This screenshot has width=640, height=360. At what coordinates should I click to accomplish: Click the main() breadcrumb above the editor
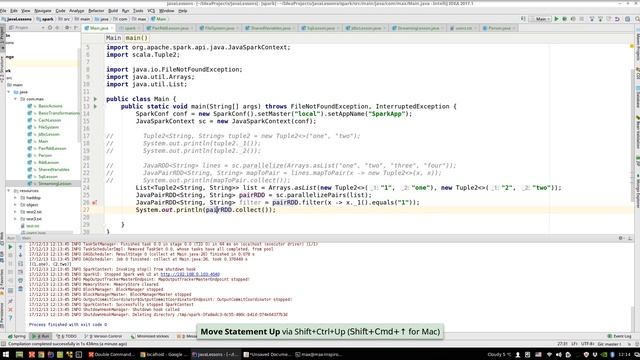(x=136, y=38)
